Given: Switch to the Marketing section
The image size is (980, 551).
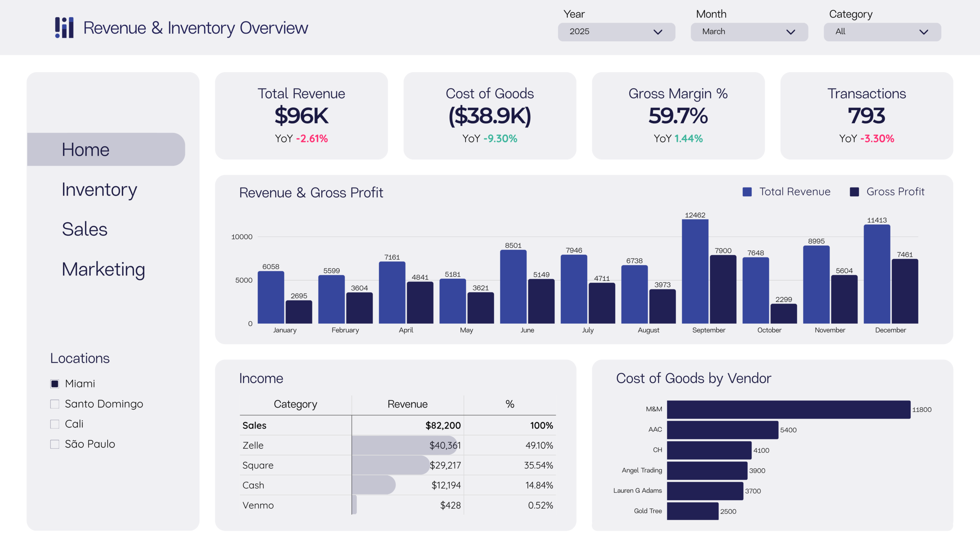Looking at the screenshot, I should click(x=103, y=269).
